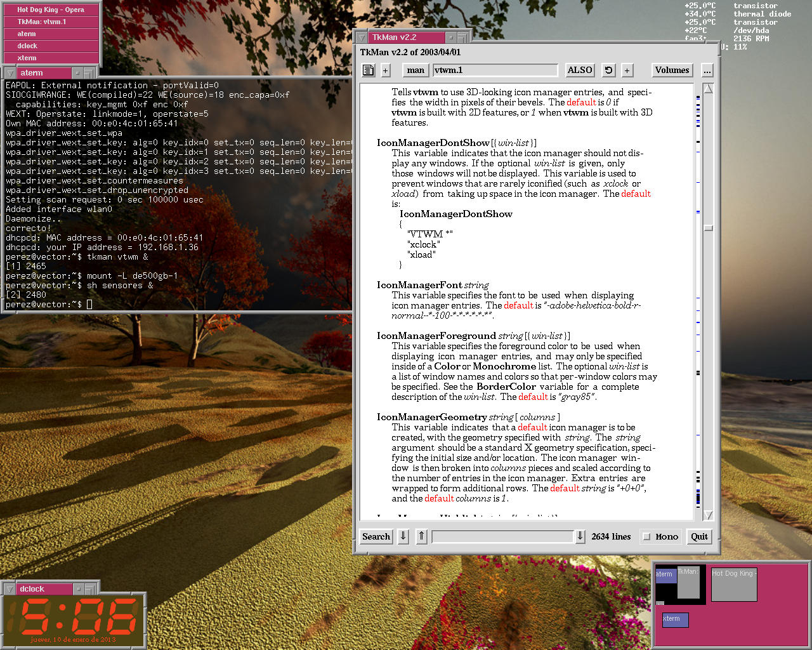This screenshot has height=650, width=812.
Task: Click the TkMan title bar menu triangle icon
Action: pyautogui.click(x=361, y=38)
